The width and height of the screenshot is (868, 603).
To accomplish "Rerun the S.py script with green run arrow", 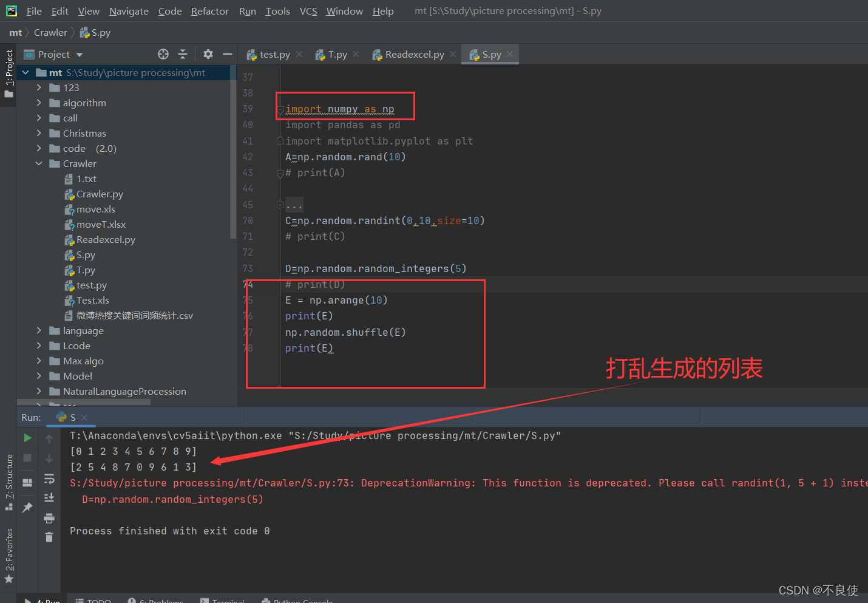I will pyautogui.click(x=27, y=438).
